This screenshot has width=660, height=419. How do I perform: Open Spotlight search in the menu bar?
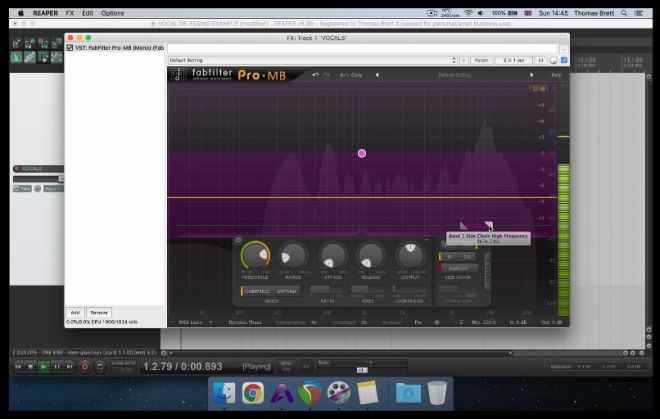pos(624,13)
